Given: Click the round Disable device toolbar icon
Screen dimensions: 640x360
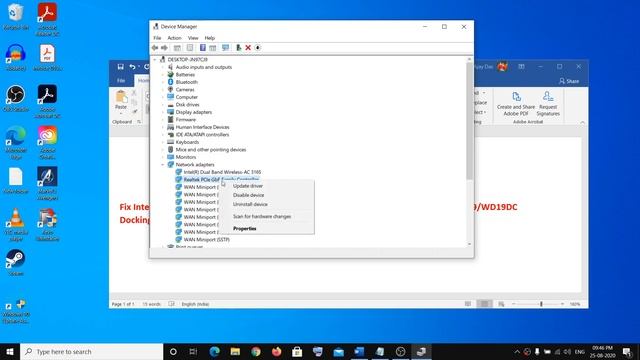Looking at the screenshot, I should click(x=258, y=48).
